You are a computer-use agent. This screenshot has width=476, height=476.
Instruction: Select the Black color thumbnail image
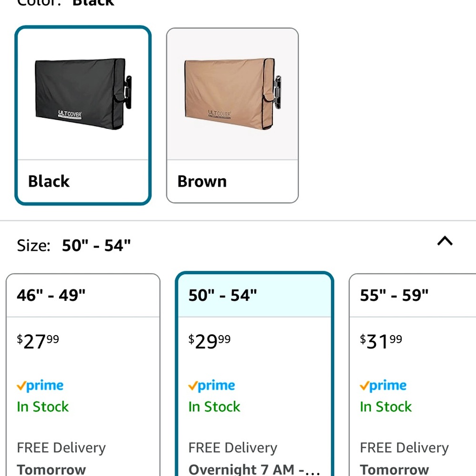[x=82, y=93]
